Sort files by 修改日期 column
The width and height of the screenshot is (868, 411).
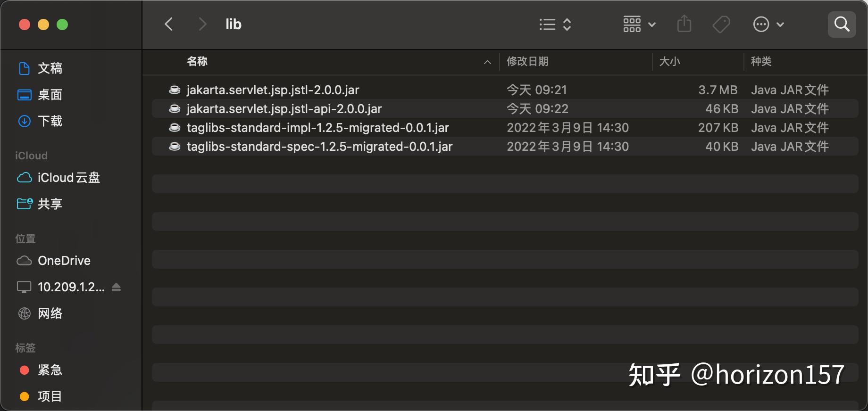[x=527, y=62]
